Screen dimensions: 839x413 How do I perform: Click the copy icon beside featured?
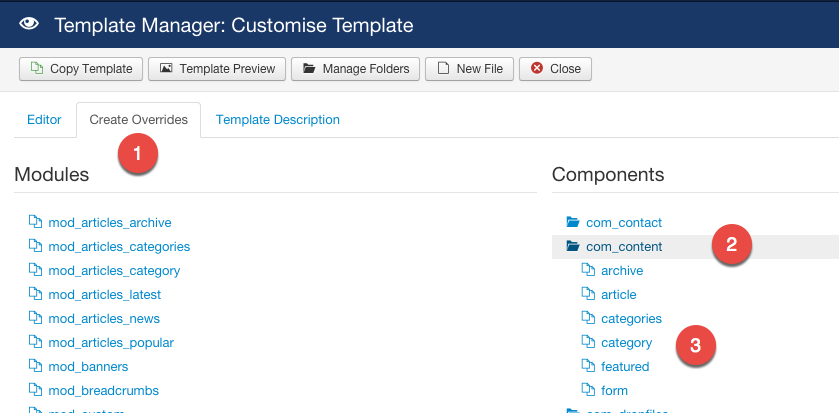coord(588,366)
